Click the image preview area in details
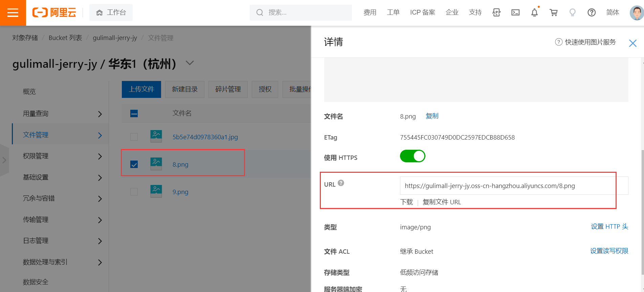Image resolution: width=644 pixels, height=292 pixels. (x=476, y=80)
